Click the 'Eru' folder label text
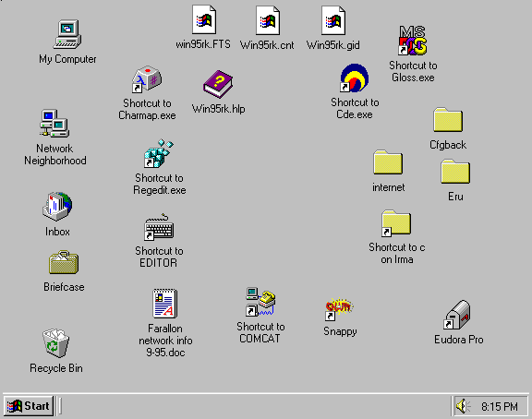Screen dimensions: 532x419 tap(455, 197)
